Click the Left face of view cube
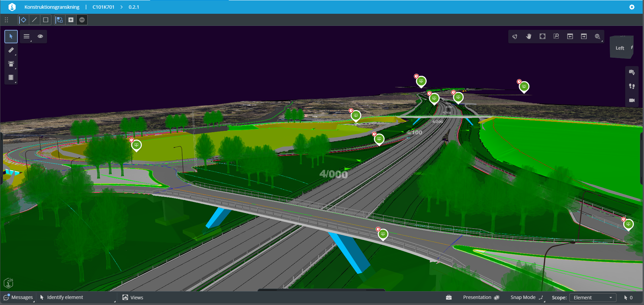 (x=620, y=48)
